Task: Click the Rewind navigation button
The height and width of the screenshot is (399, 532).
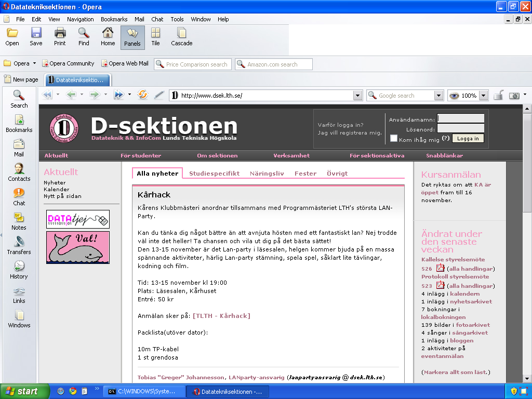Action: (47, 95)
